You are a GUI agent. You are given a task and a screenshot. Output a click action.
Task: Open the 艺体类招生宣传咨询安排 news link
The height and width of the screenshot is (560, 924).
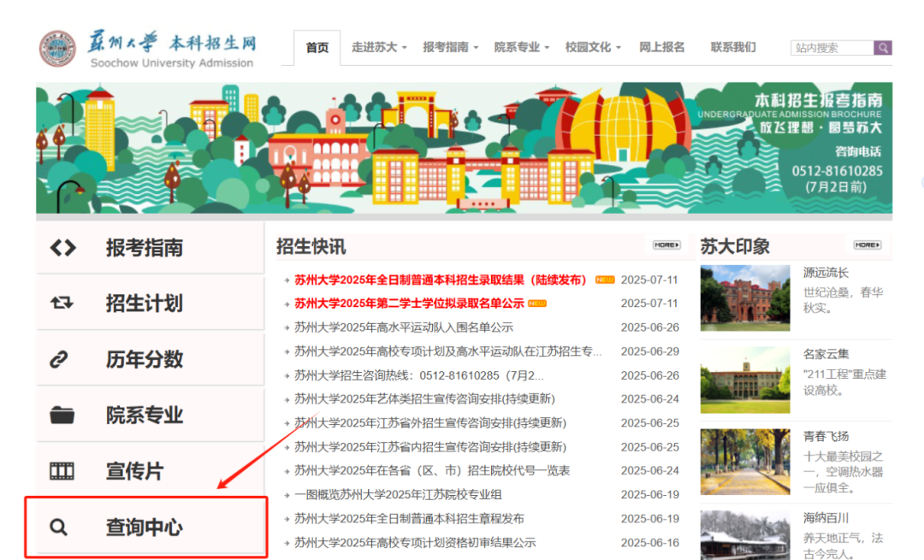point(424,398)
